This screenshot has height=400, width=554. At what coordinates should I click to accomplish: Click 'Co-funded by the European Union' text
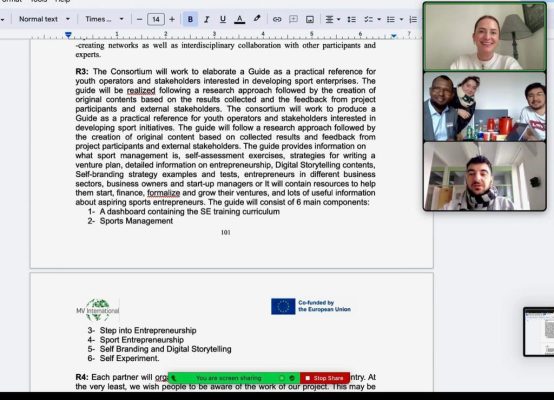click(x=324, y=306)
